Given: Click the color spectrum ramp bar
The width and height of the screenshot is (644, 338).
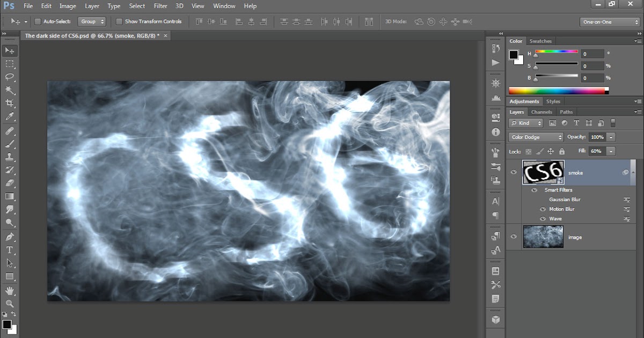Looking at the screenshot, I should pyautogui.click(x=559, y=91).
